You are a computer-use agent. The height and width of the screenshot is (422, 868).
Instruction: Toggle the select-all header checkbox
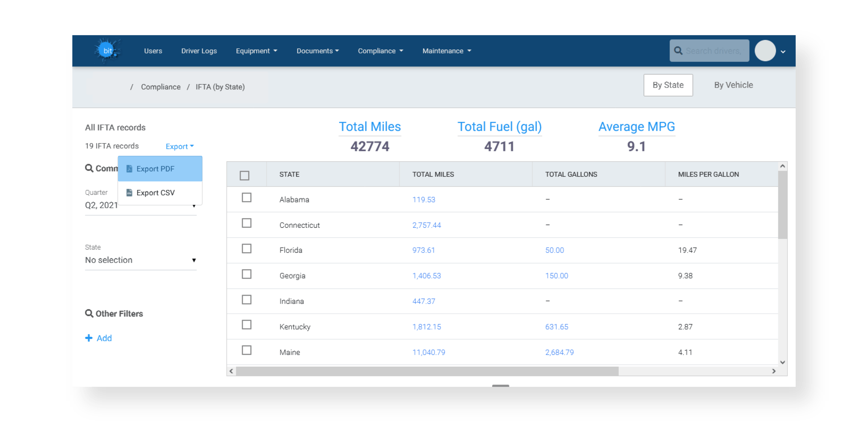[x=244, y=175]
